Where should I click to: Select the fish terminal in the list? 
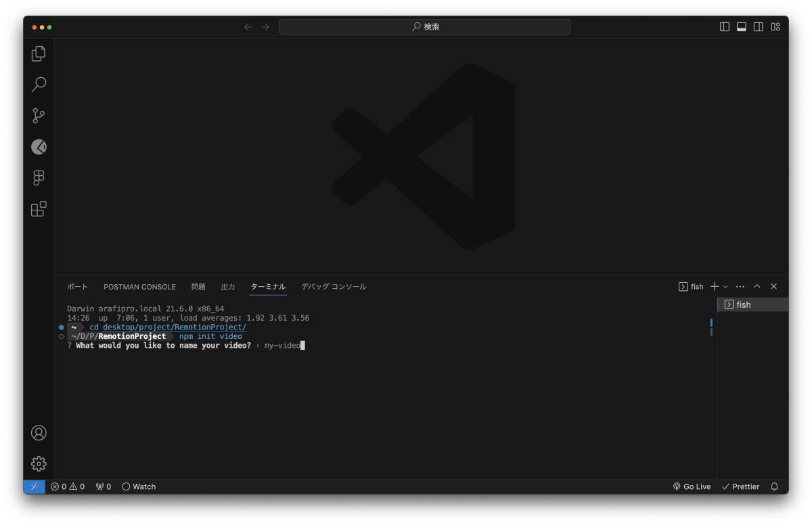tap(753, 304)
